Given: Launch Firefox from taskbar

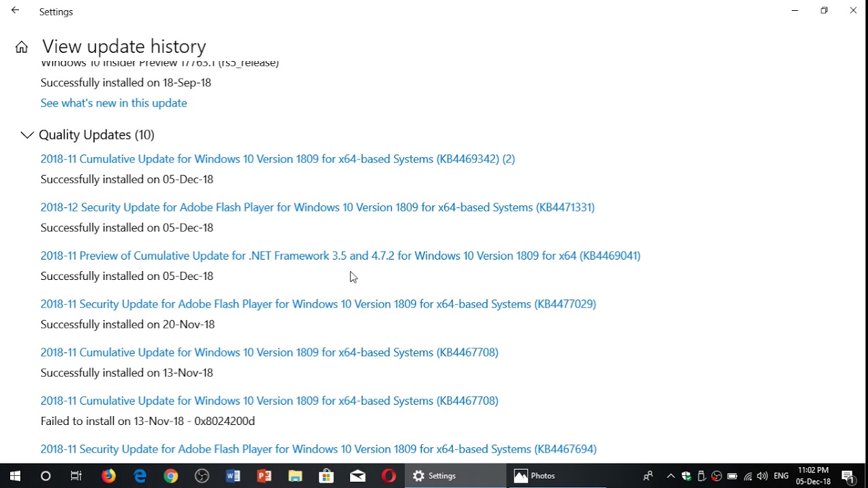Looking at the screenshot, I should click(x=108, y=476).
